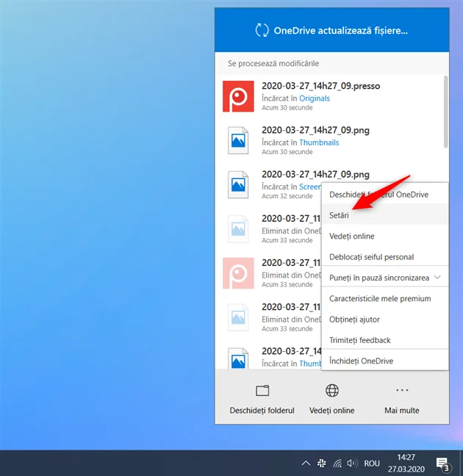Click Acum 32 secunde timestamp
Image resolution: width=463 pixels, height=476 pixels.
287,196
